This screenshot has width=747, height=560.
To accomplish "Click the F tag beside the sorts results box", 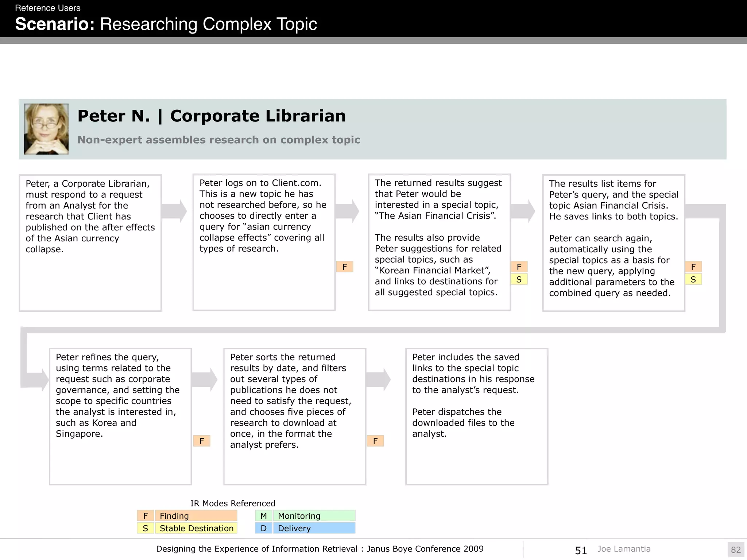I will 375,441.
